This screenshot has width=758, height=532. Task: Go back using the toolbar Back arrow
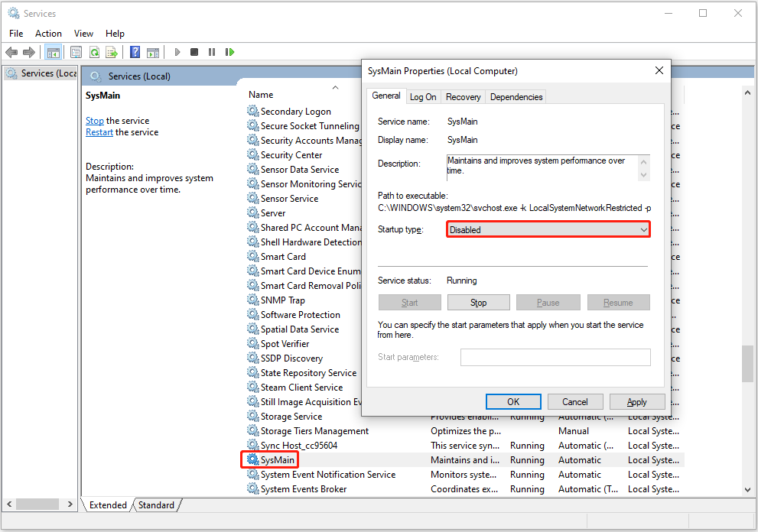point(11,52)
